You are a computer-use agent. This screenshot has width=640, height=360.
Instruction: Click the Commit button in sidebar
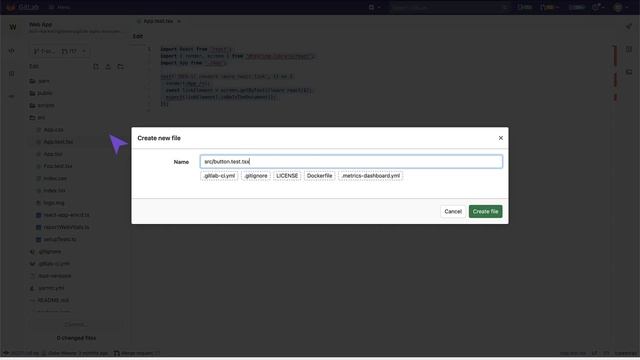coord(76,324)
